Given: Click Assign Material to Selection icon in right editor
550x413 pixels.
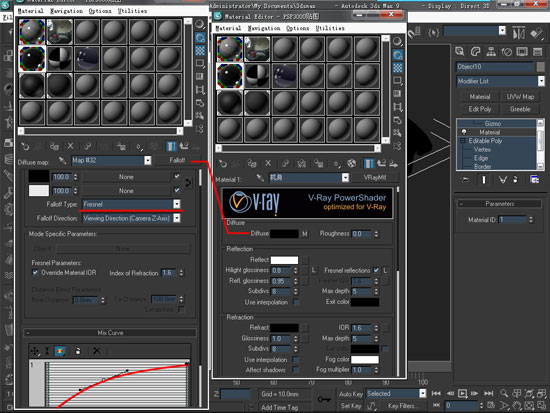Looking at the screenshot, I should click(252, 164).
